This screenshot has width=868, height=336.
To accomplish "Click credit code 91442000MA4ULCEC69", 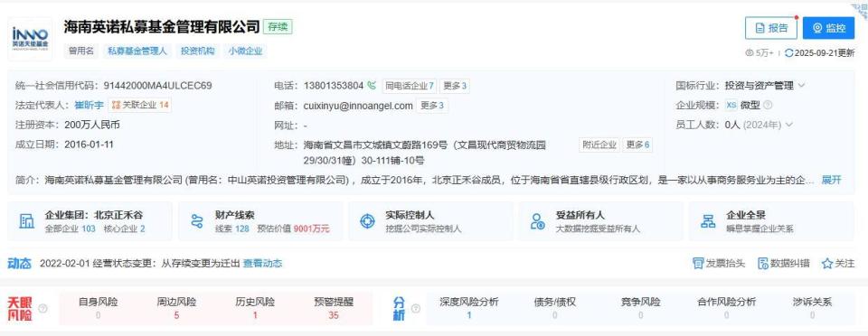I will (157, 86).
